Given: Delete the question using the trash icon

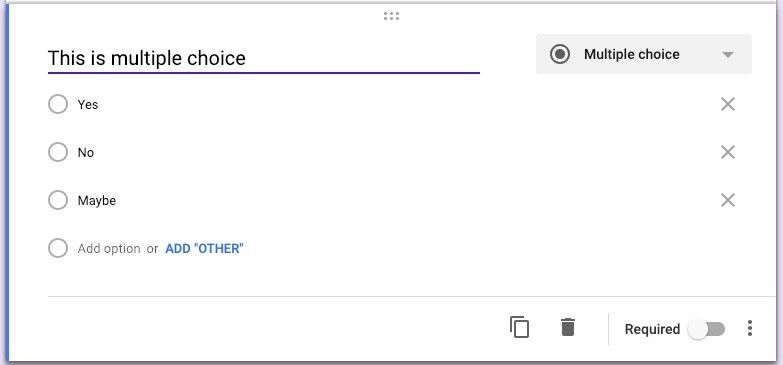Looking at the screenshot, I should (568, 328).
